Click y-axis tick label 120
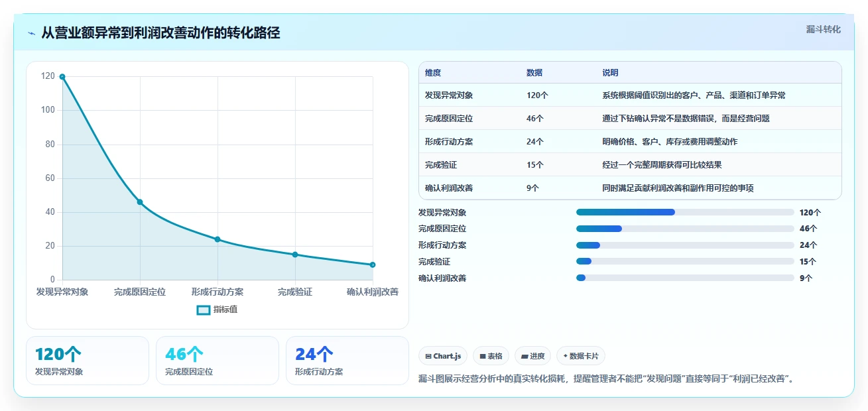The width and height of the screenshot is (868, 411). tap(48, 76)
